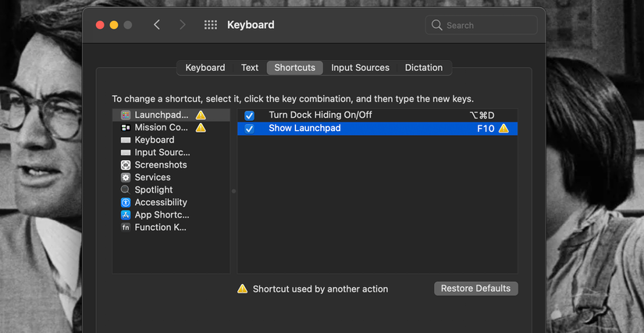
Task: Select Input Sources in the category list
Action: [x=171, y=153]
